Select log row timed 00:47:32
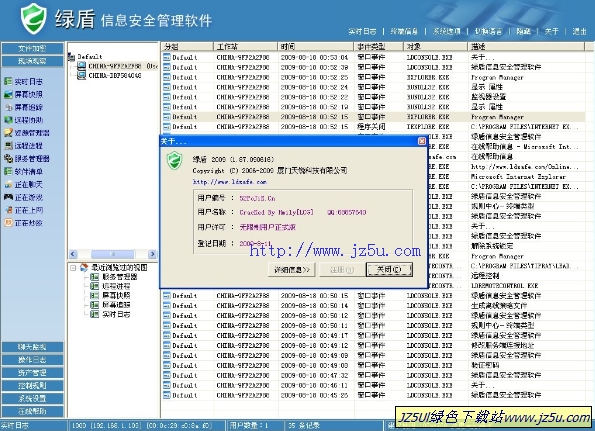The image size is (595, 431). 373,375
